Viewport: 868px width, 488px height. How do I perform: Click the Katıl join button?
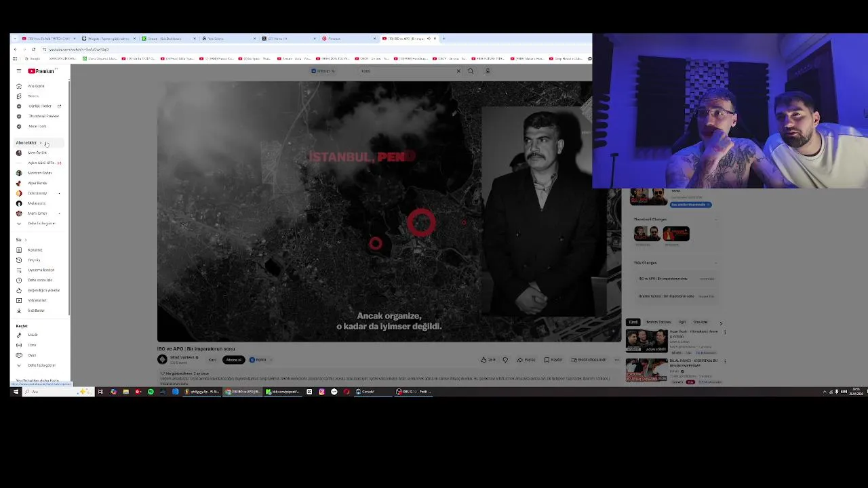click(x=212, y=360)
